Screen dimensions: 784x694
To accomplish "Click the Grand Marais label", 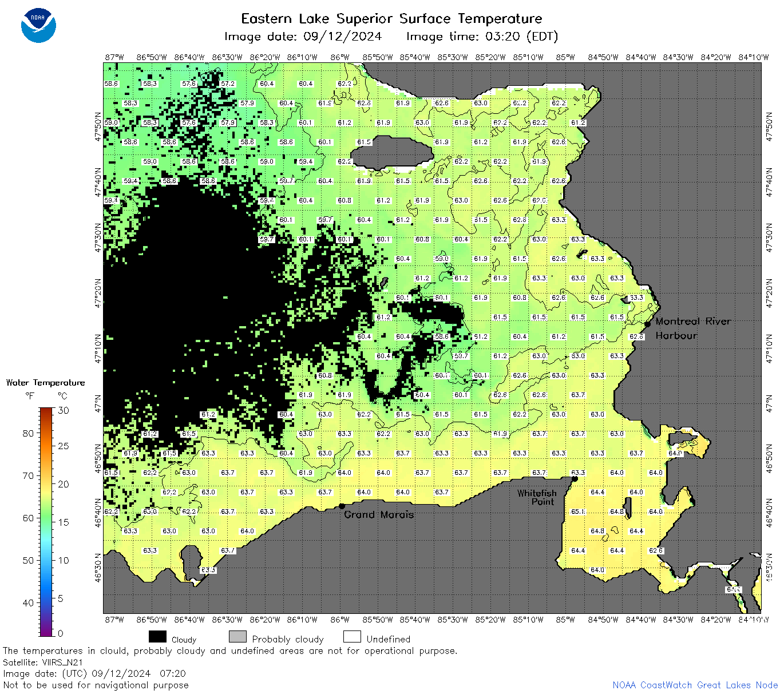I will click(379, 514).
